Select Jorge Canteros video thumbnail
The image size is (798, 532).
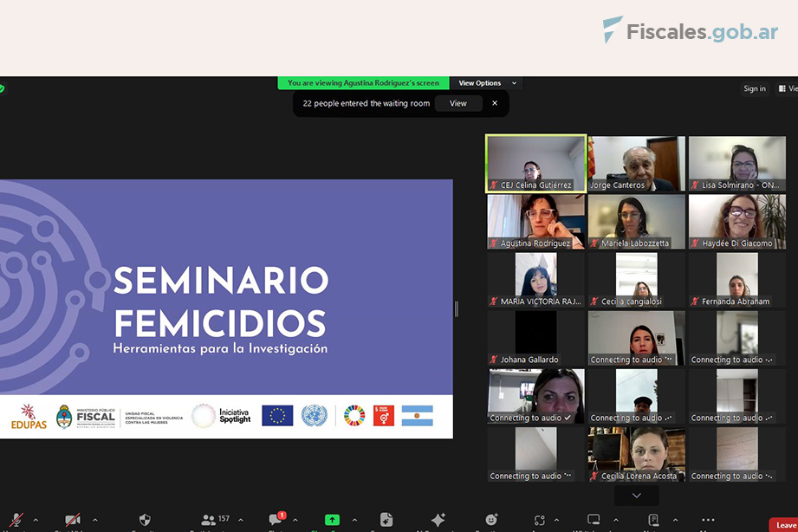point(636,164)
